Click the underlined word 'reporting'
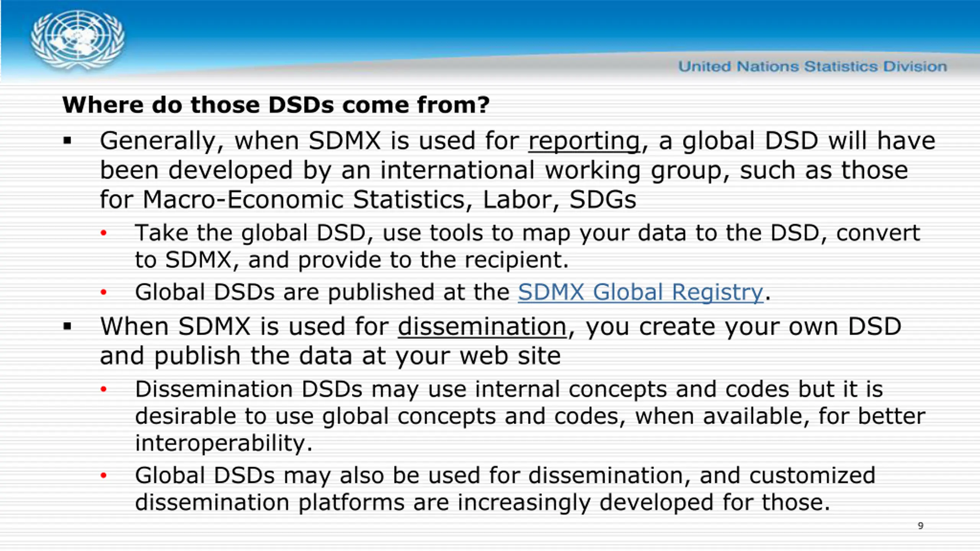Image resolution: width=980 pixels, height=551 pixels. pos(584,141)
